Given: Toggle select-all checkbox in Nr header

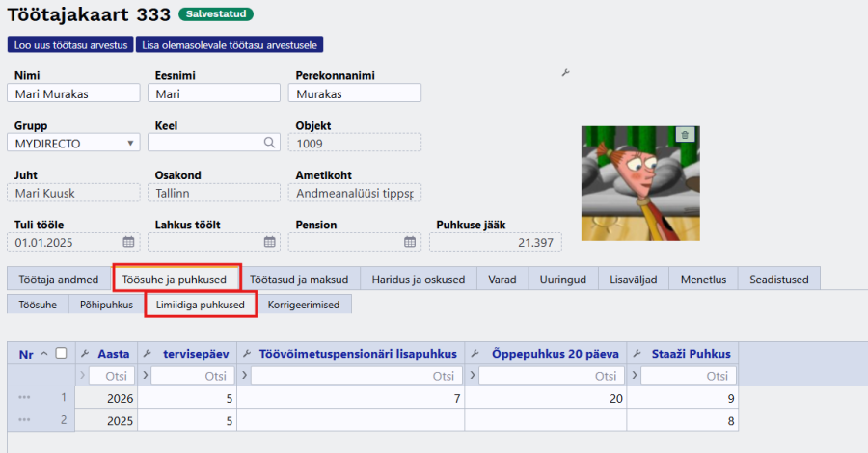Looking at the screenshot, I should [61, 354].
